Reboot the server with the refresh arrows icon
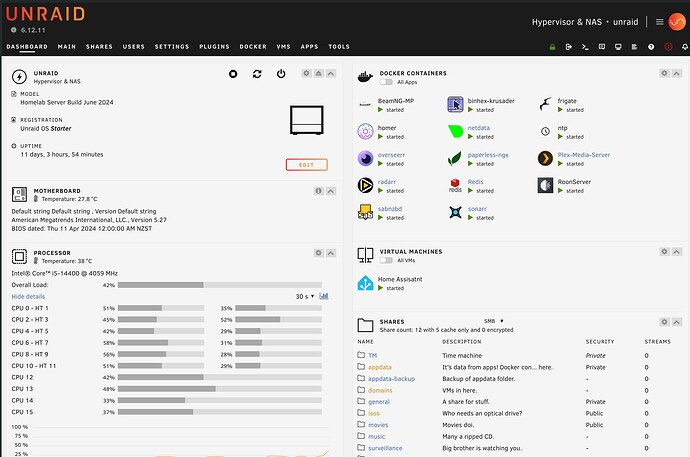This screenshot has height=457, width=690. tap(257, 74)
